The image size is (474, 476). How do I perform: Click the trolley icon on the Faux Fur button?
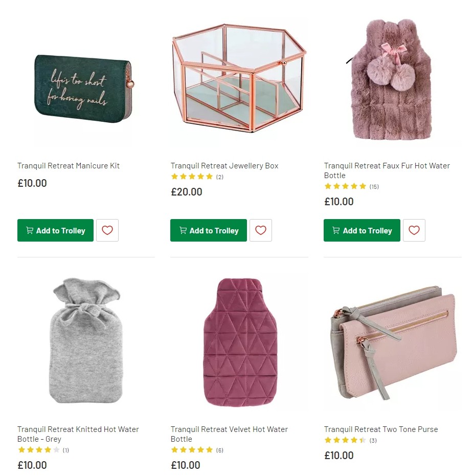pyautogui.click(x=335, y=230)
